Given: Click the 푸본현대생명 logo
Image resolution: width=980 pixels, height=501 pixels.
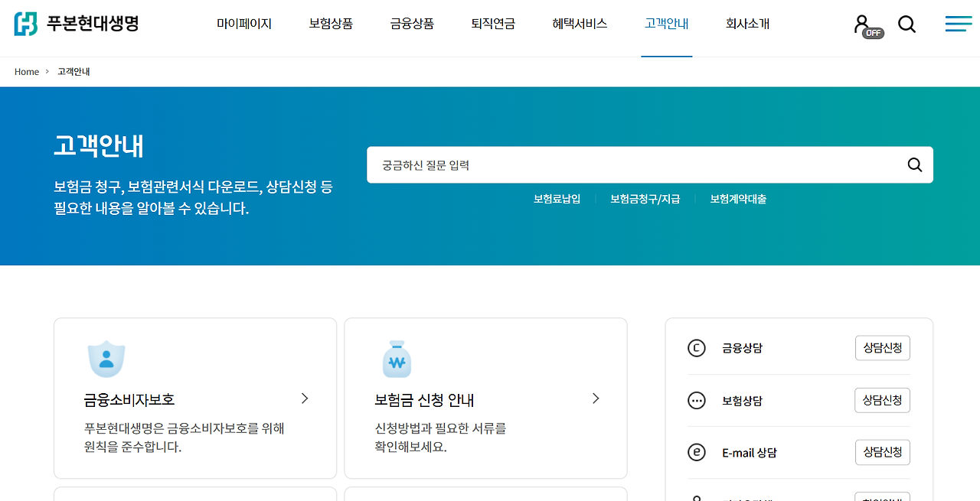Looking at the screenshot, I should [77, 24].
